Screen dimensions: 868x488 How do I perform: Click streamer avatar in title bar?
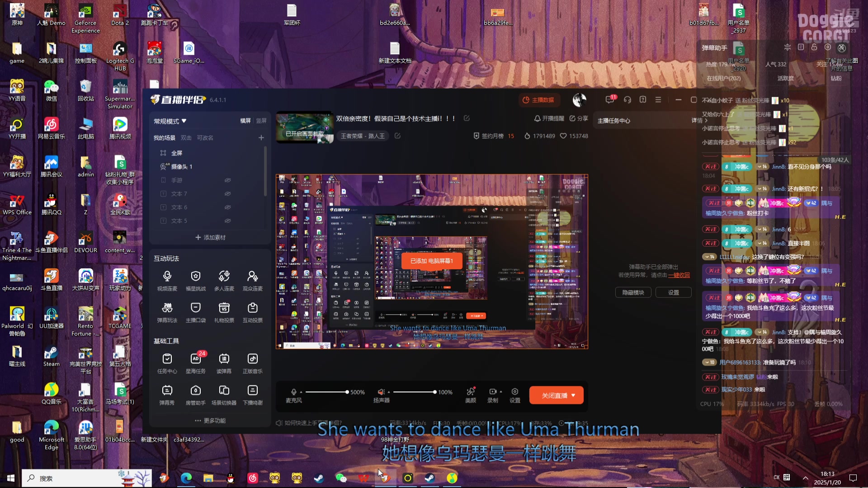pyautogui.click(x=580, y=100)
